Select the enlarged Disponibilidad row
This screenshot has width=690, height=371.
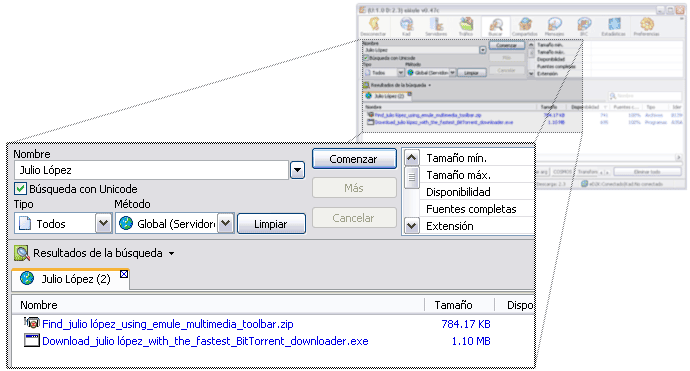coord(477,192)
